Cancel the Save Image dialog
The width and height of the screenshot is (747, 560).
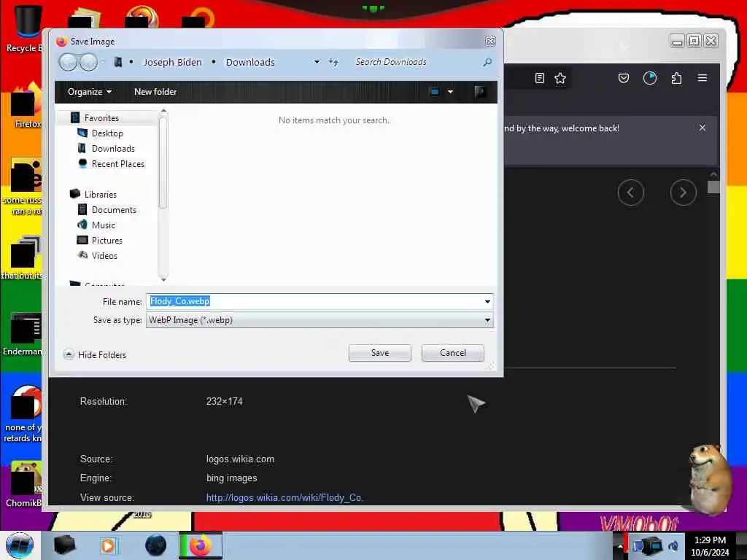tap(452, 353)
